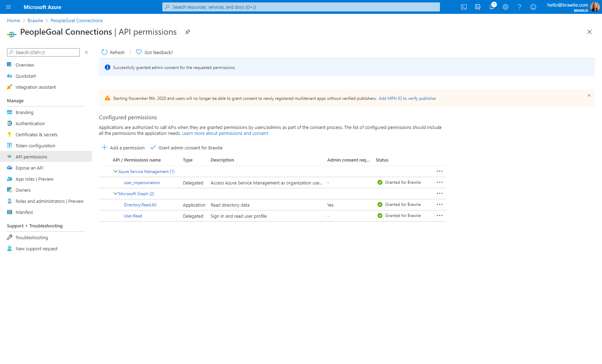
Task: Go to Brawlie in the breadcrumb
Action: pyautogui.click(x=35, y=21)
